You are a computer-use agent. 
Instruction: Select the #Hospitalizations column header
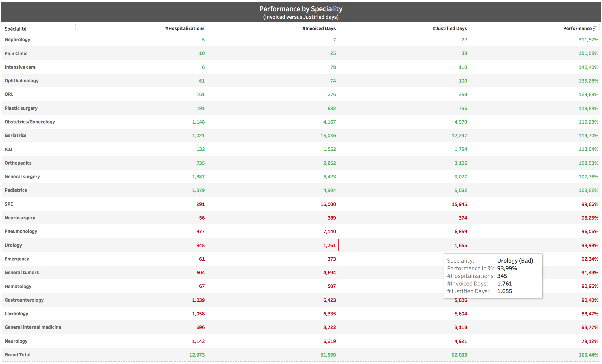tap(185, 29)
